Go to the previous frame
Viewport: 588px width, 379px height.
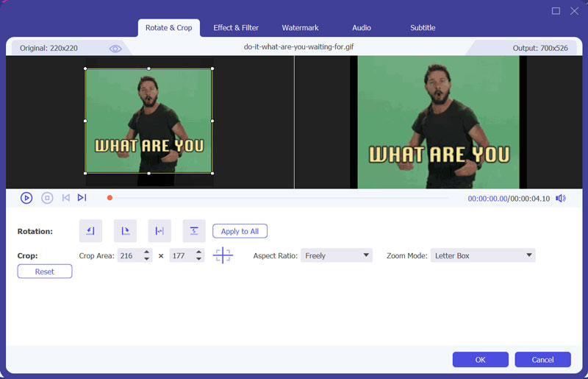click(x=66, y=197)
